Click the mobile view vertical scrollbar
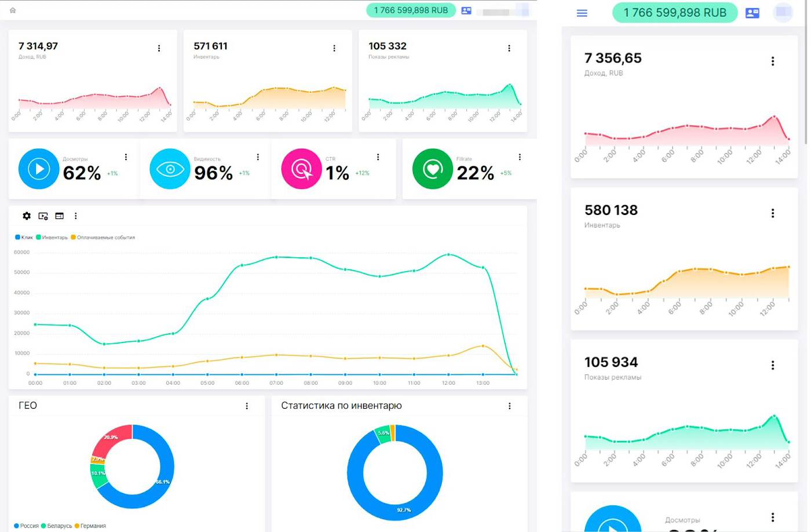 tap(805, 72)
